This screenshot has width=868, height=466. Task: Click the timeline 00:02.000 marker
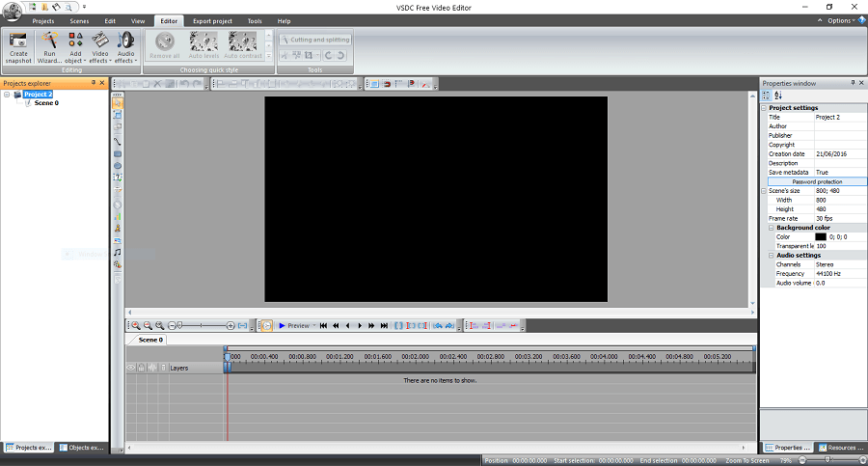pos(415,357)
